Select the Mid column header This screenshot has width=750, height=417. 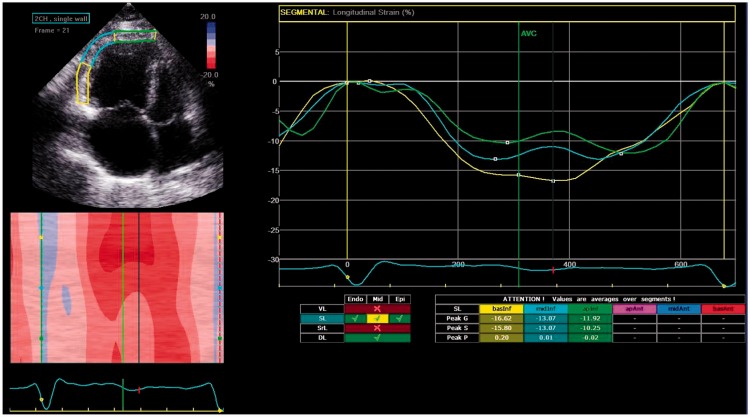[x=377, y=299]
